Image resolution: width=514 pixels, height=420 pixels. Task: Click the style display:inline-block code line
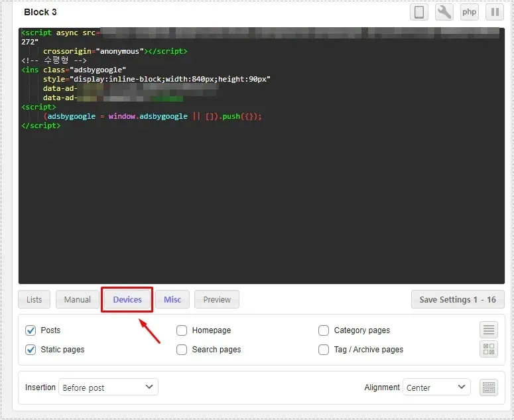coord(157,80)
